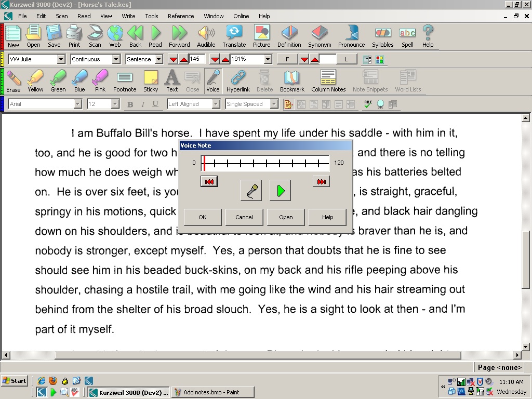This screenshot has height=399, width=532.
Task: Toggle Italic formatting button
Action: 143,104
